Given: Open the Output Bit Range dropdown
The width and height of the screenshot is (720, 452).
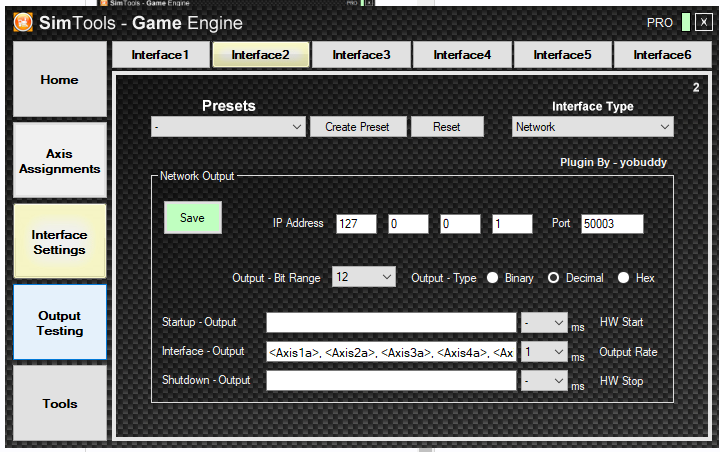Looking at the screenshot, I should [364, 277].
